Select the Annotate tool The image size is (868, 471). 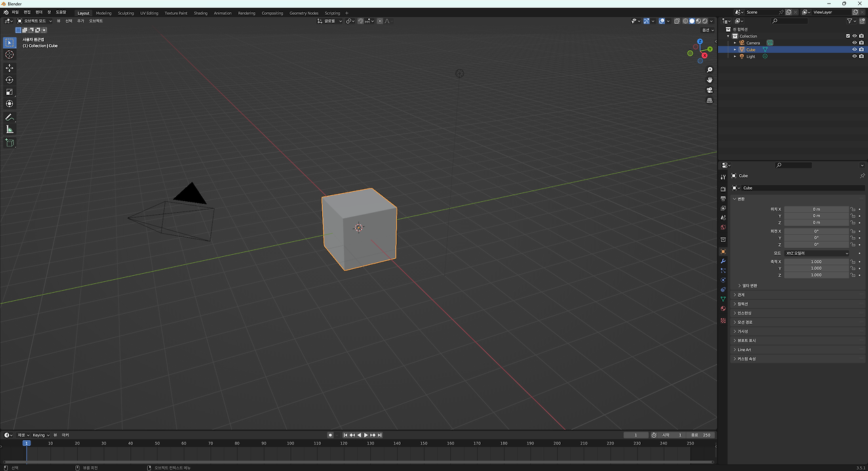tap(9, 117)
